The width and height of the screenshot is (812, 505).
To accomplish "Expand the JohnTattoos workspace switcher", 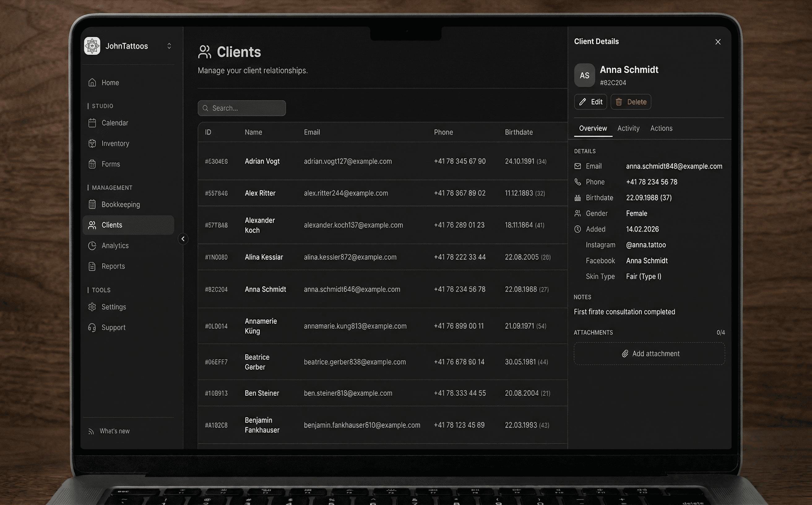I will (169, 46).
